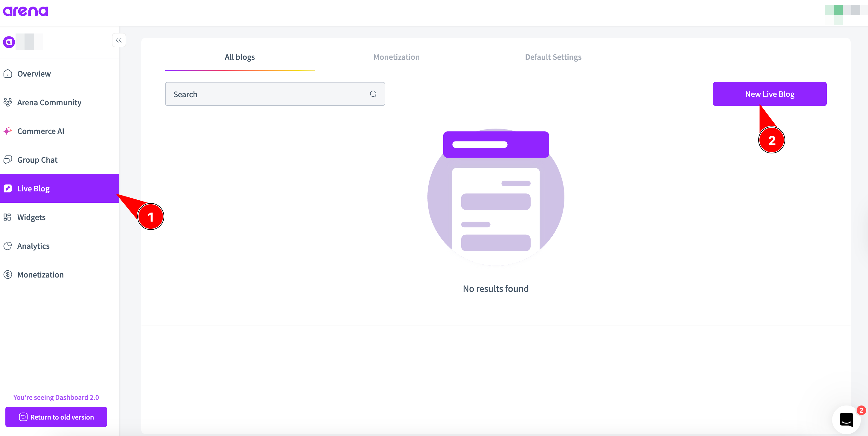Click into the Search input field
This screenshot has height=436, width=868.
point(266,94)
